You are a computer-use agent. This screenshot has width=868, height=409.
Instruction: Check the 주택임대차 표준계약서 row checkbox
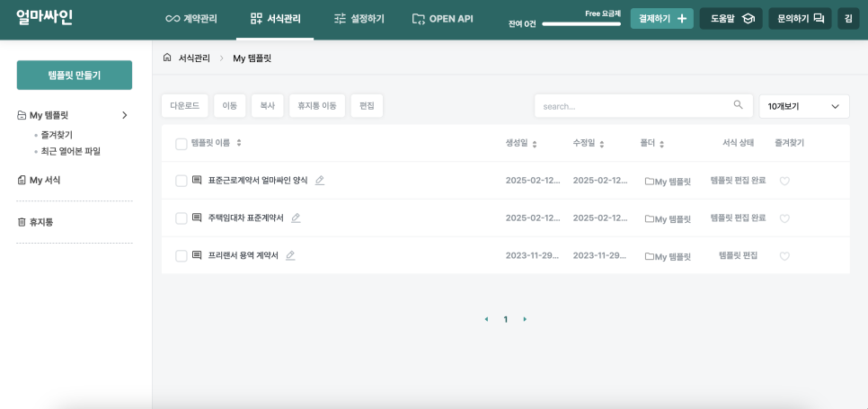click(x=181, y=218)
